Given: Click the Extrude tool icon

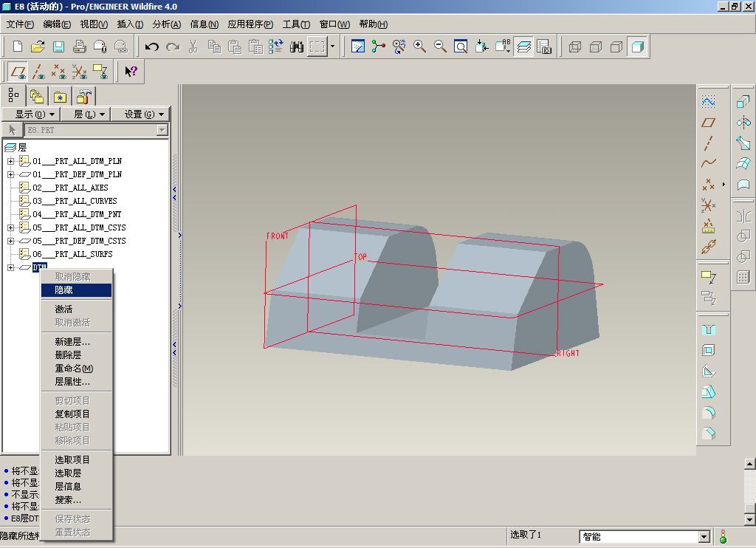Looking at the screenshot, I should click(x=743, y=103).
